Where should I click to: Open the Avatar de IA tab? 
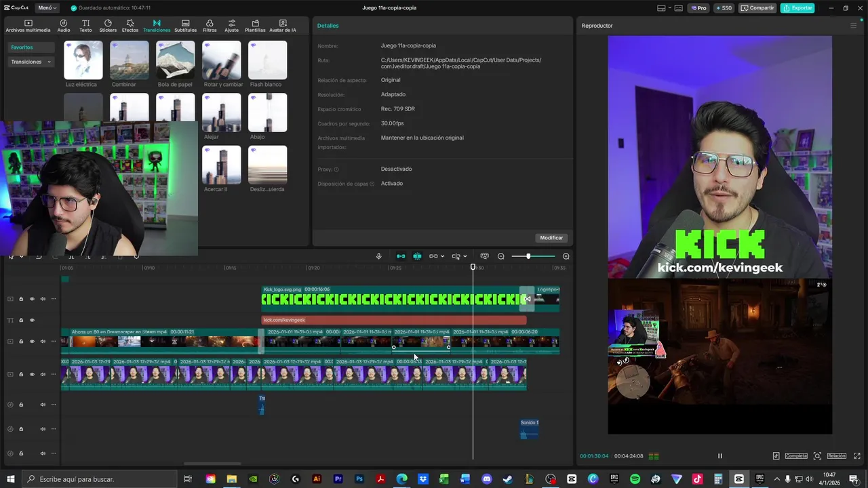[x=283, y=26]
